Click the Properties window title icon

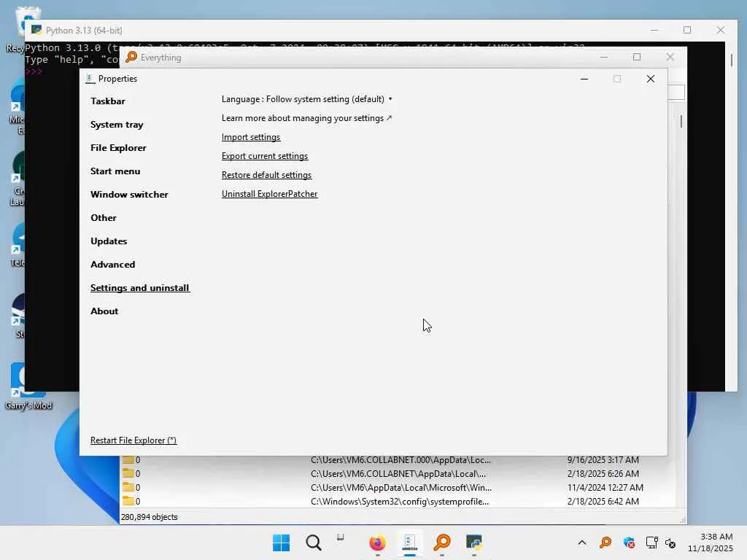90,79
